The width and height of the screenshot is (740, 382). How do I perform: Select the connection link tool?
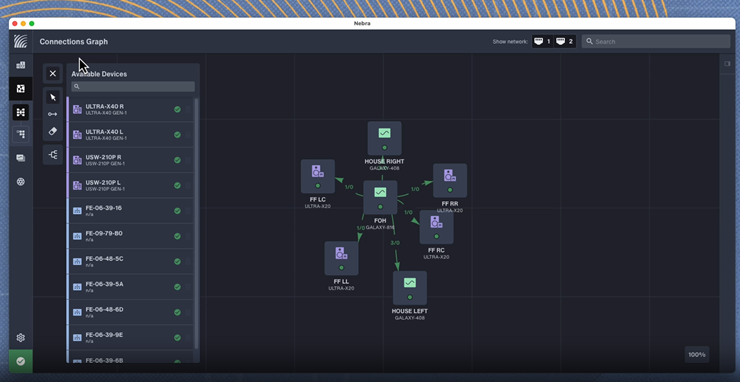[x=53, y=114]
